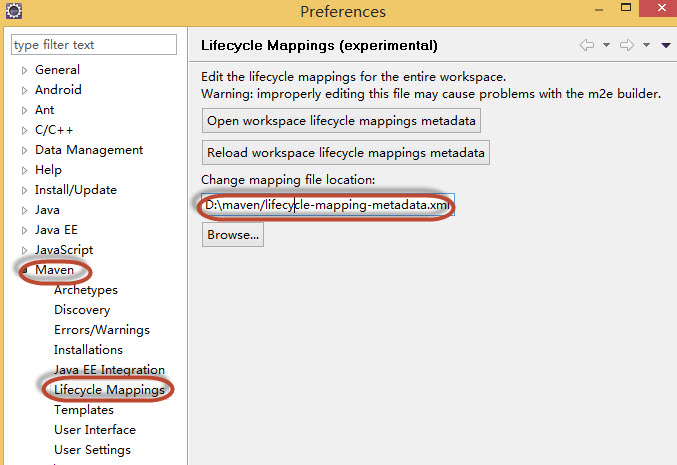Open User Interface under Maven
Viewport: 677px width, 465px height.
click(x=95, y=430)
